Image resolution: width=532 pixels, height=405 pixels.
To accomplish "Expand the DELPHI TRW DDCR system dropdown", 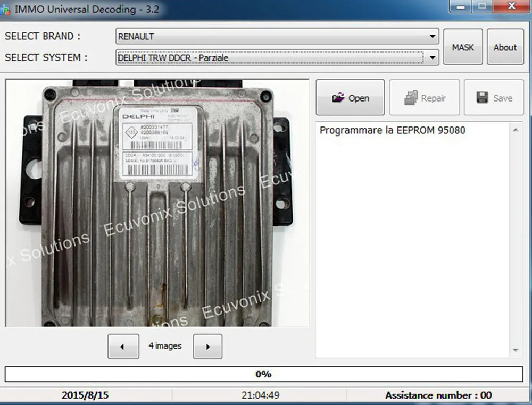I will [x=432, y=57].
